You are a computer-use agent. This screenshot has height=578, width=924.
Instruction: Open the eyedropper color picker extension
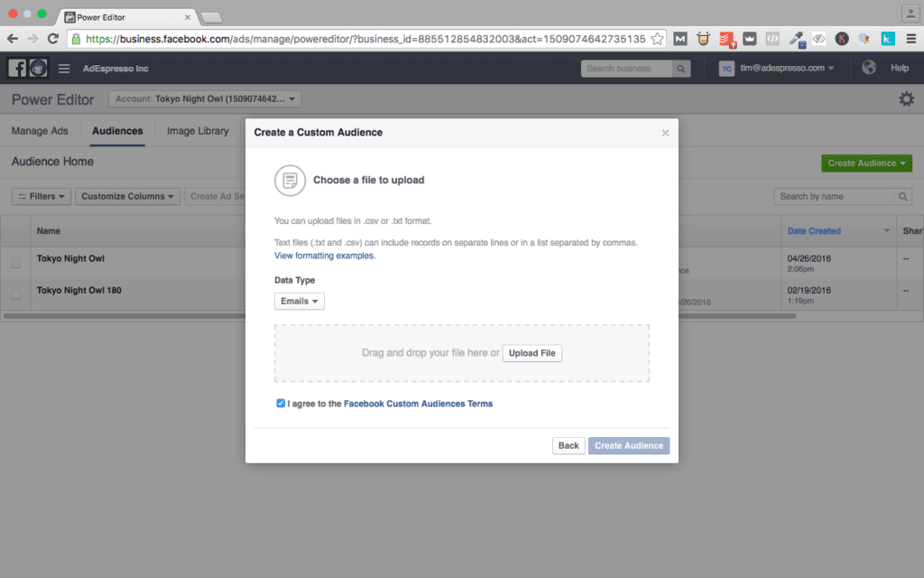pyautogui.click(x=797, y=39)
